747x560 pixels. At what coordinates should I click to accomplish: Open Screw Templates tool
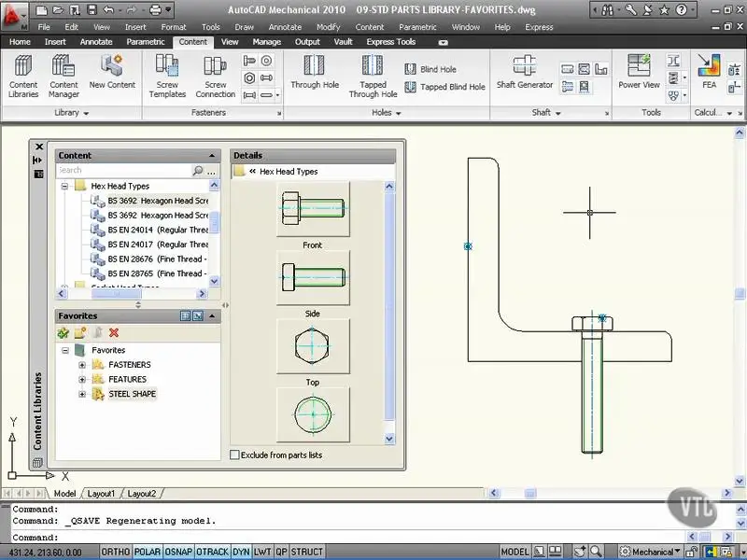(x=167, y=75)
